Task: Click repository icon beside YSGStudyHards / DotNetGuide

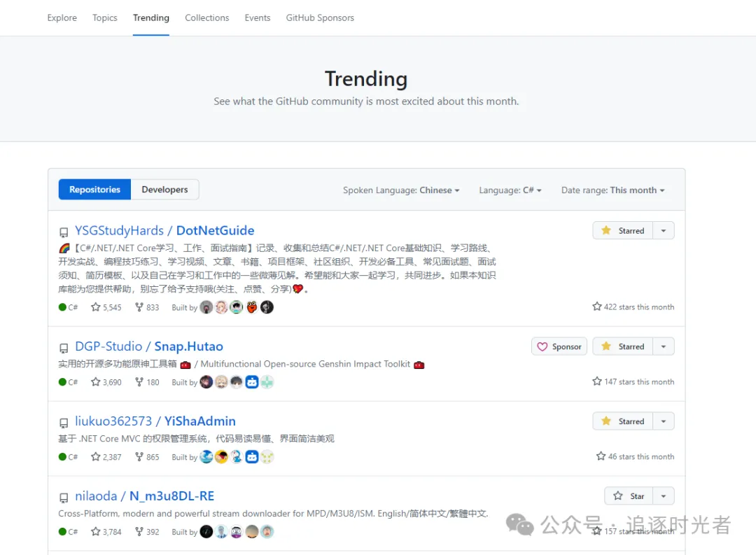Action: pyautogui.click(x=64, y=232)
